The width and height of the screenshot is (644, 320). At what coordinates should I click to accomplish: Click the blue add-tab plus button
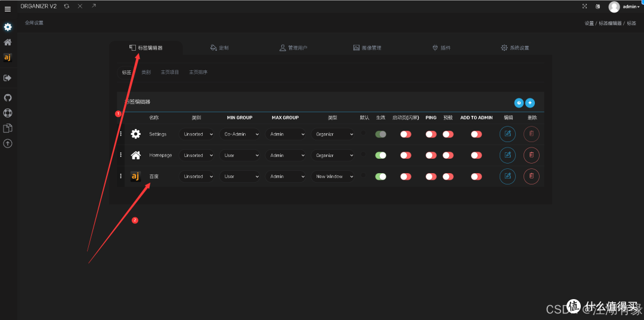coord(530,103)
